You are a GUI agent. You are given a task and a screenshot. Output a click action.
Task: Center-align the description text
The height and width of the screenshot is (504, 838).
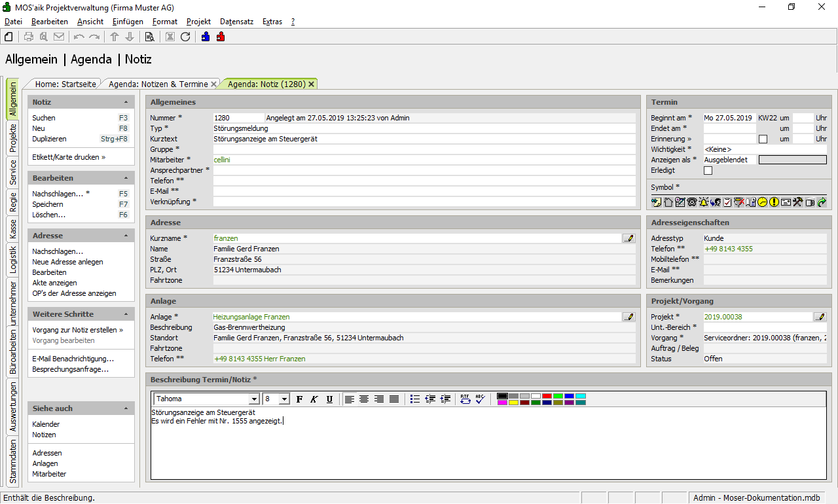click(364, 399)
